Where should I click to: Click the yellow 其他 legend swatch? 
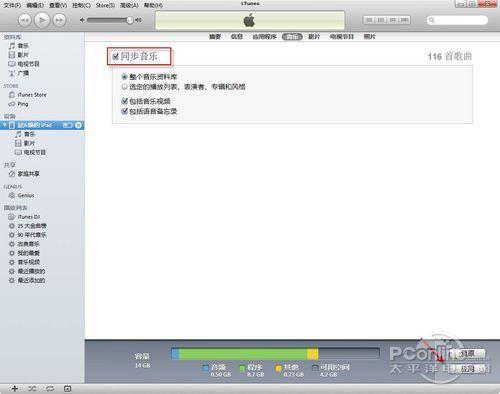[x=279, y=368]
